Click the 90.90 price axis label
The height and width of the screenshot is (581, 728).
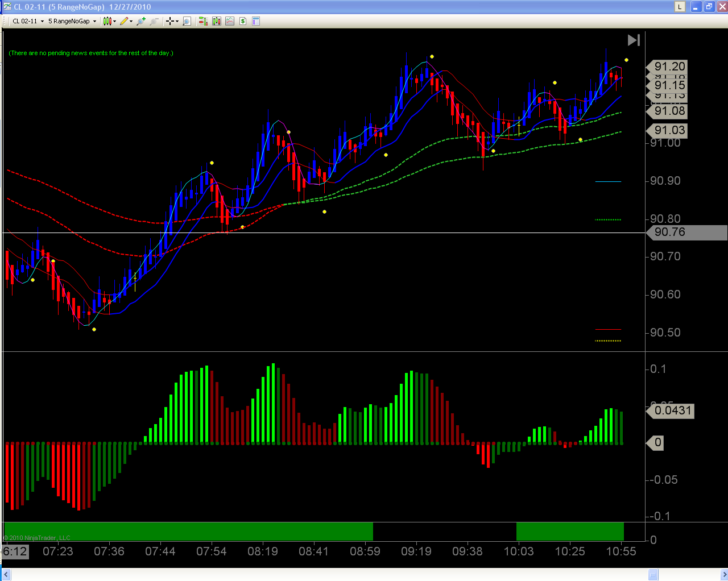click(665, 181)
